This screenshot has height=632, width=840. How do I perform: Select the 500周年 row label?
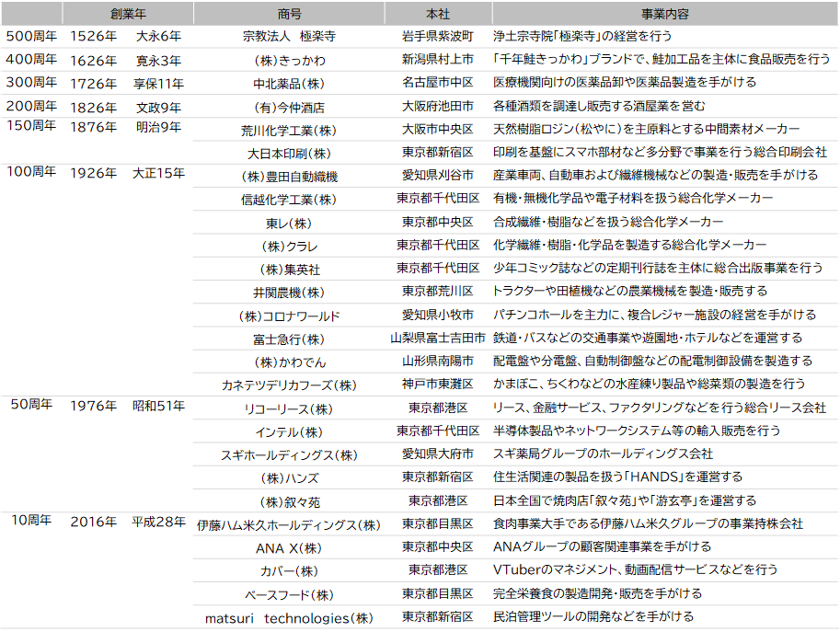(x=31, y=37)
